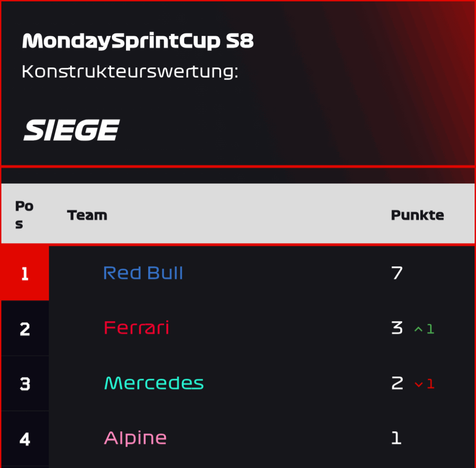The height and width of the screenshot is (468, 476).
Task: Click Alpine's 1 point value
Action: [397, 438]
